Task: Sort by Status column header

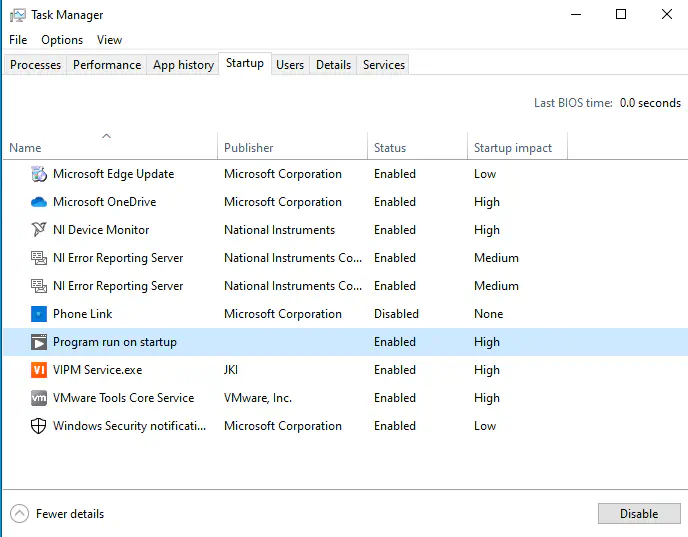Action: (x=390, y=148)
